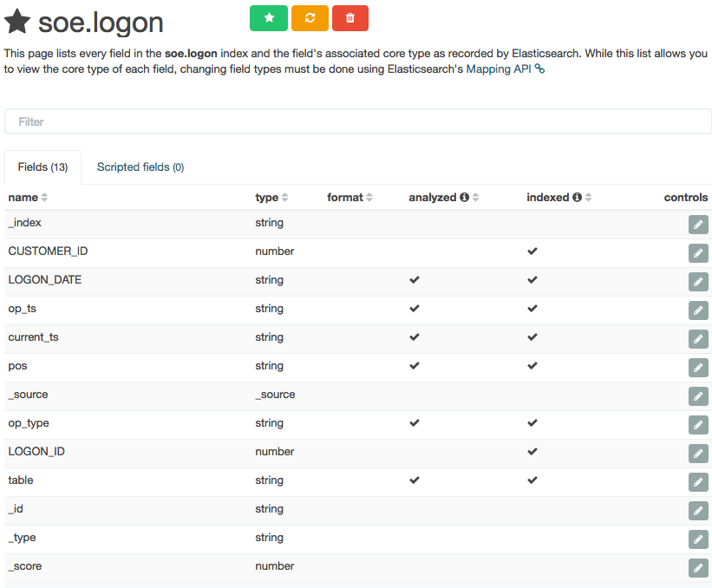This screenshot has width=712, height=588.
Task: Edit the CUSTOMER_ID field with pencil icon
Action: pos(697,253)
